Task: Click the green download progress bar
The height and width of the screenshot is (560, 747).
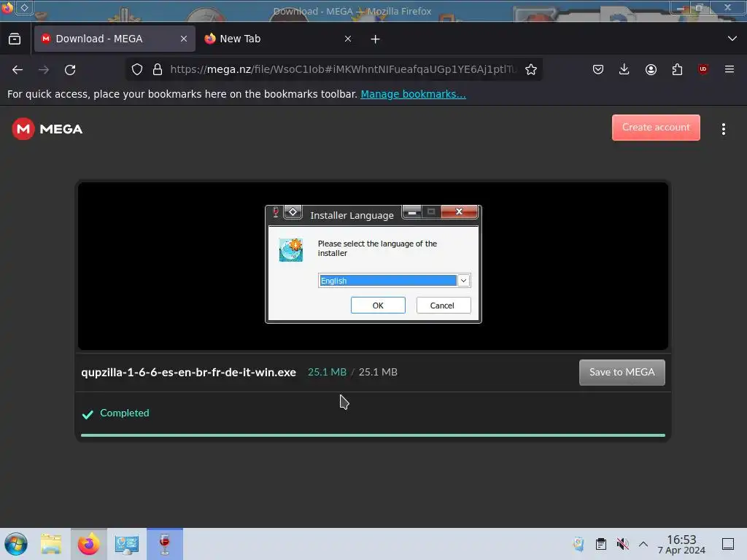Action: click(373, 435)
